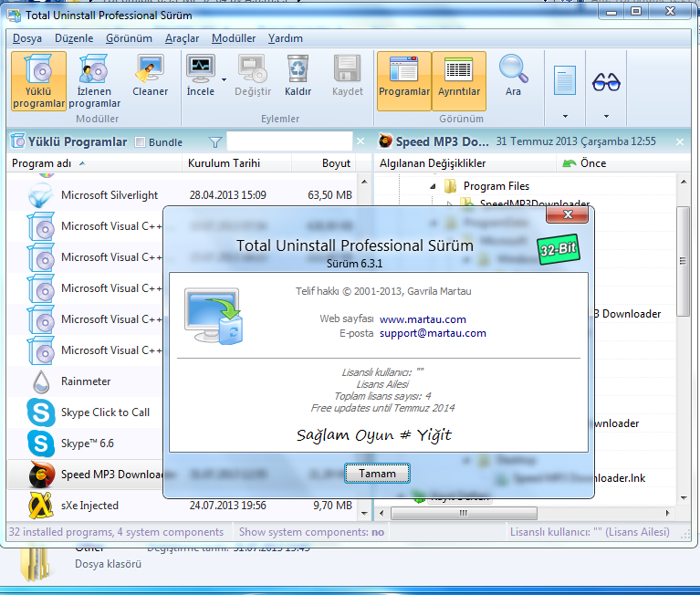Click the Rainmeter droplet icon
Image resolution: width=700 pixels, height=595 pixels.
pos(41,381)
